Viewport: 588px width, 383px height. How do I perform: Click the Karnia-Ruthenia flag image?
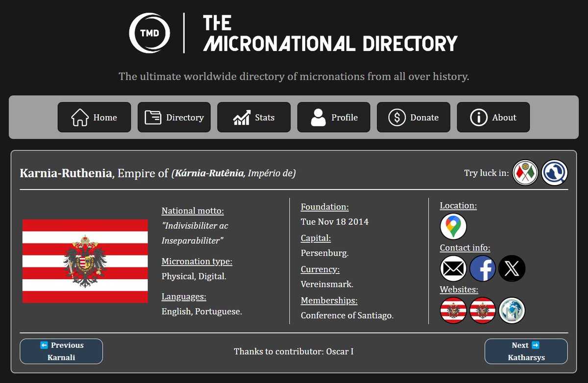pyautogui.click(x=85, y=260)
